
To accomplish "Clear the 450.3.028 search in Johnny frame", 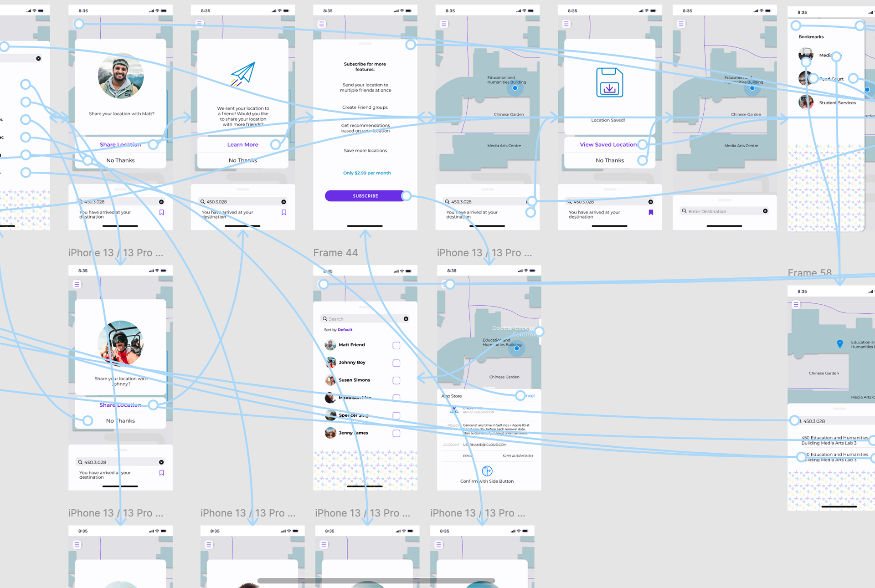I will 161,462.
